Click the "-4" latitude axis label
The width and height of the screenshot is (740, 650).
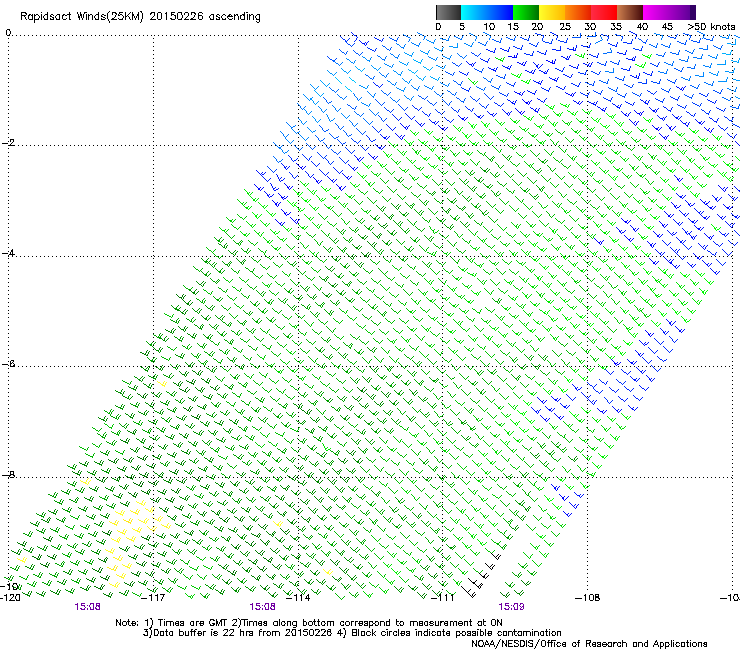pyautogui.click(x=8, y=253)
